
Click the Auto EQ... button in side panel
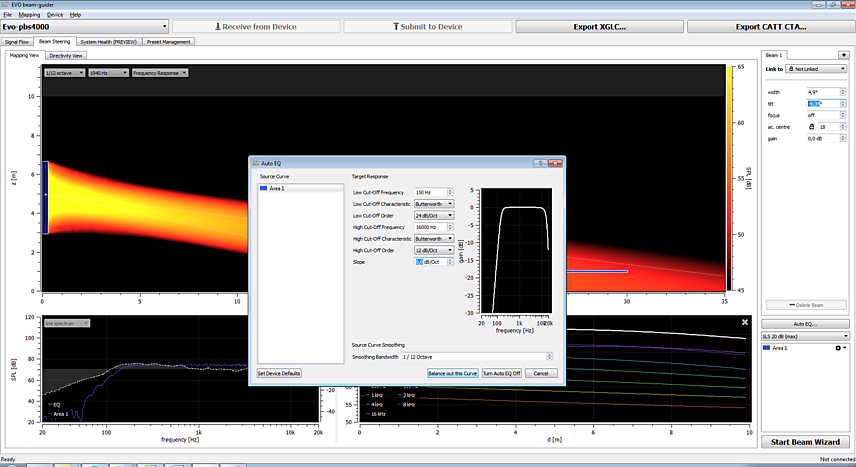(x=805, y=324)
